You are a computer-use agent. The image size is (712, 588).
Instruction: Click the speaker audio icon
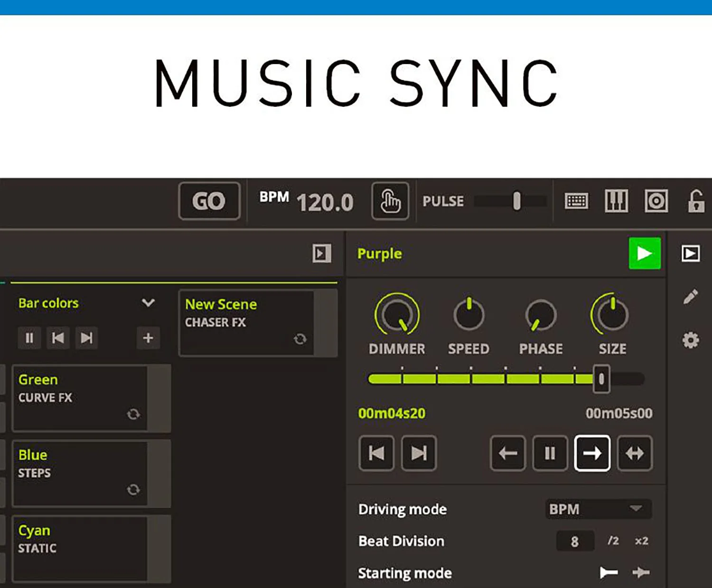pos(656,201)
